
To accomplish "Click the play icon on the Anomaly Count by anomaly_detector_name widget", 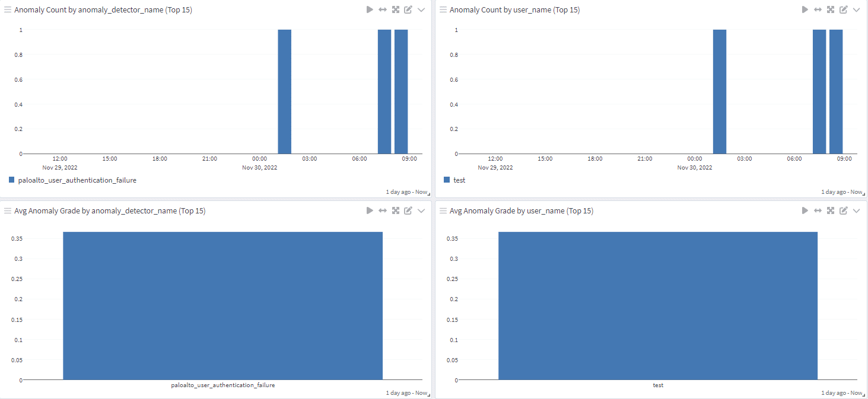I will point(370,10).
